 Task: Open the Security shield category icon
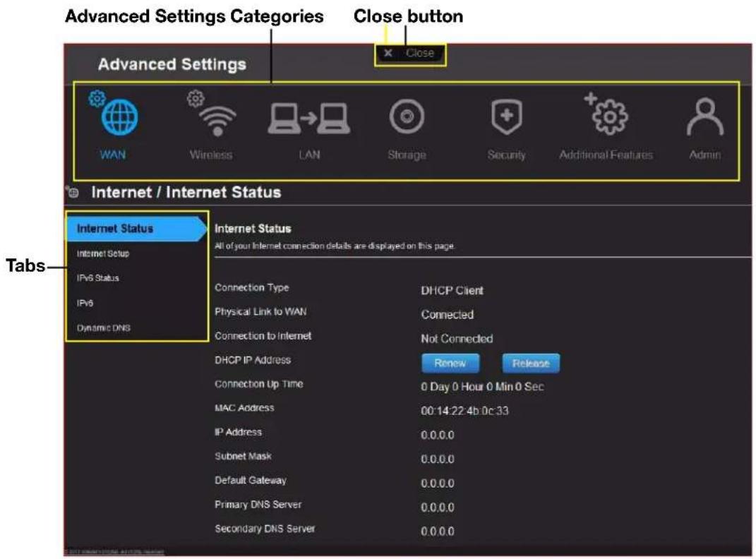506,116
